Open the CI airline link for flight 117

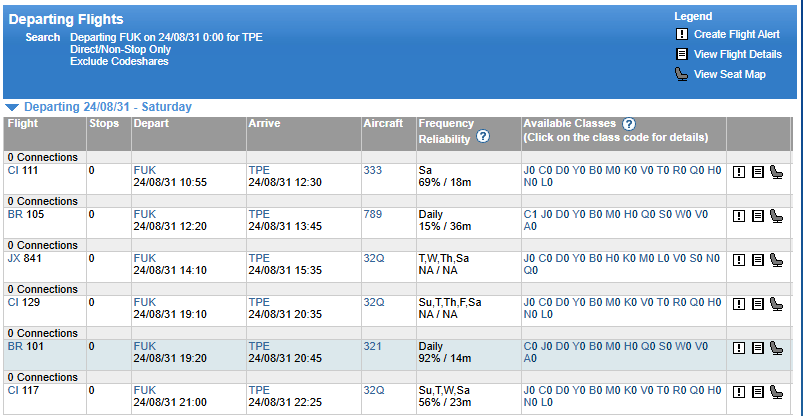(13, 391)
